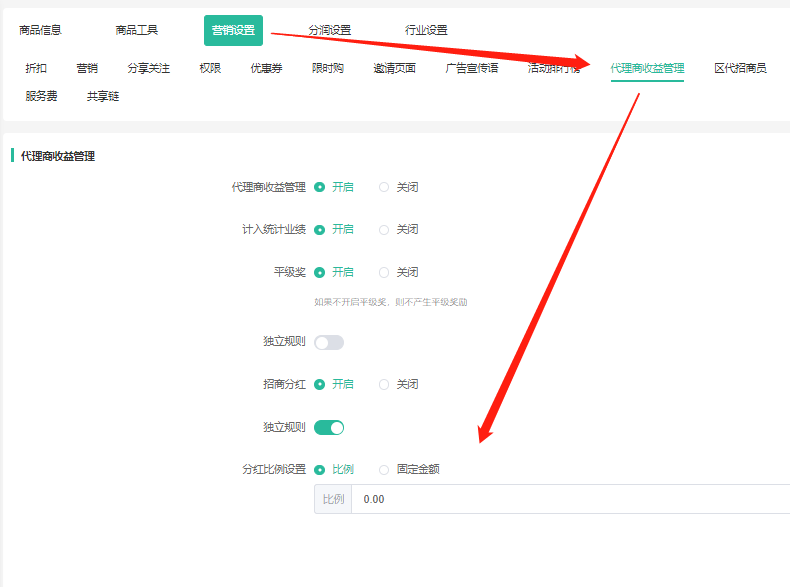Viewport: 790px width, 587px height.
Task: Switch to the 折扣 sub-tab
Action: tap(36, 68)
